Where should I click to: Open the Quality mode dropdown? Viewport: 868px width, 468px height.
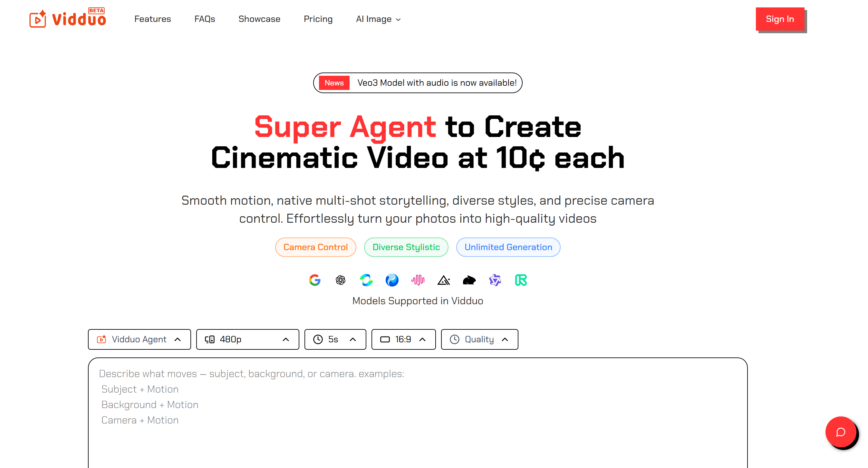479,339
